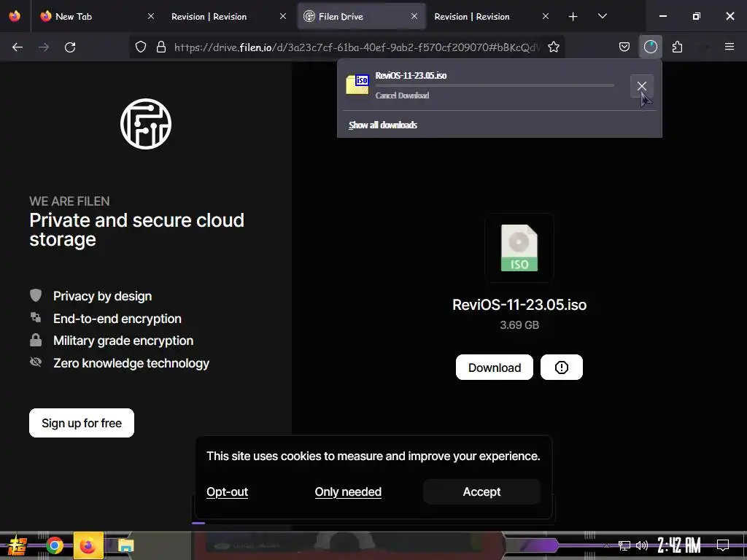The width and height of the screenshot is (747, 560).
Task: Go back using the browser back arrow
Action: click(x=18, y=47)
